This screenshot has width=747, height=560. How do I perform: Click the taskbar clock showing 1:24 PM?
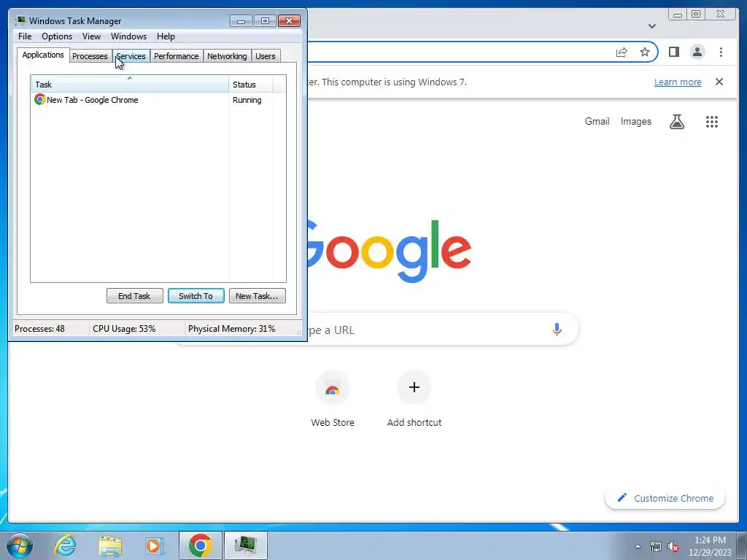(x=710, y=546)
